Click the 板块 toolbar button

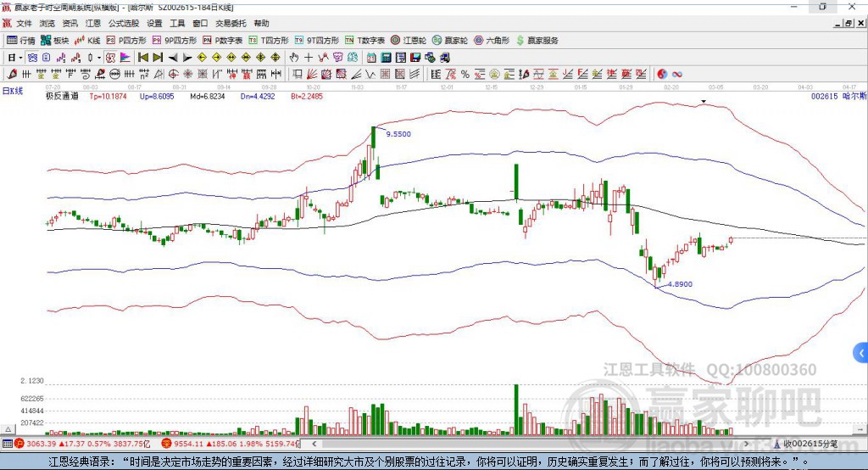pos(54,41)
